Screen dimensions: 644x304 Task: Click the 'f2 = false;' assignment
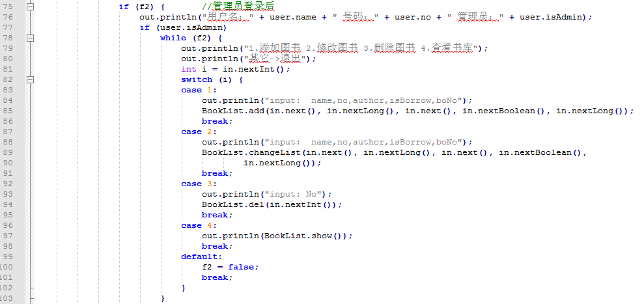pyautogui.click(x=231, y=268)
